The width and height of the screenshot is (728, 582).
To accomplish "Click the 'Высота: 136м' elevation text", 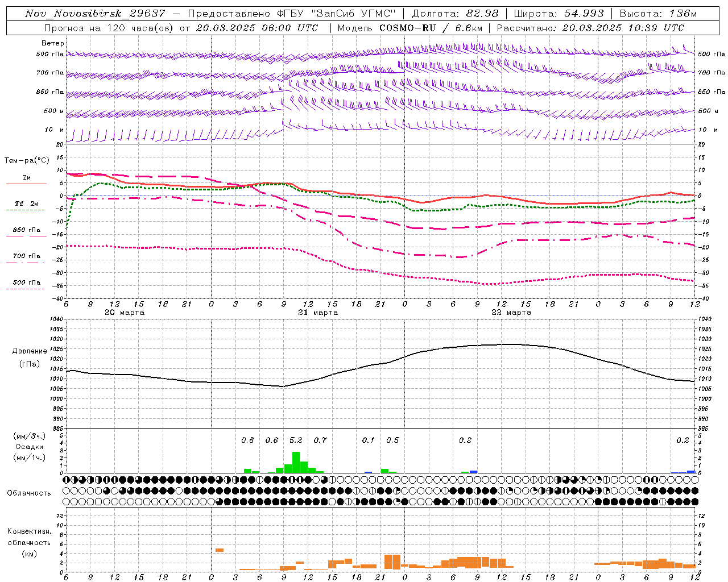I will tap(658, 14).
